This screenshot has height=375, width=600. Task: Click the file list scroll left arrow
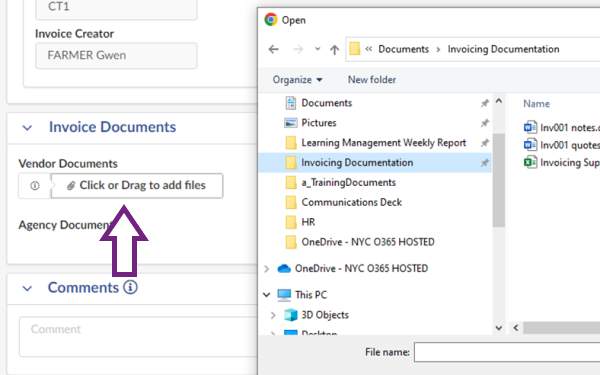tap(516, 328)
